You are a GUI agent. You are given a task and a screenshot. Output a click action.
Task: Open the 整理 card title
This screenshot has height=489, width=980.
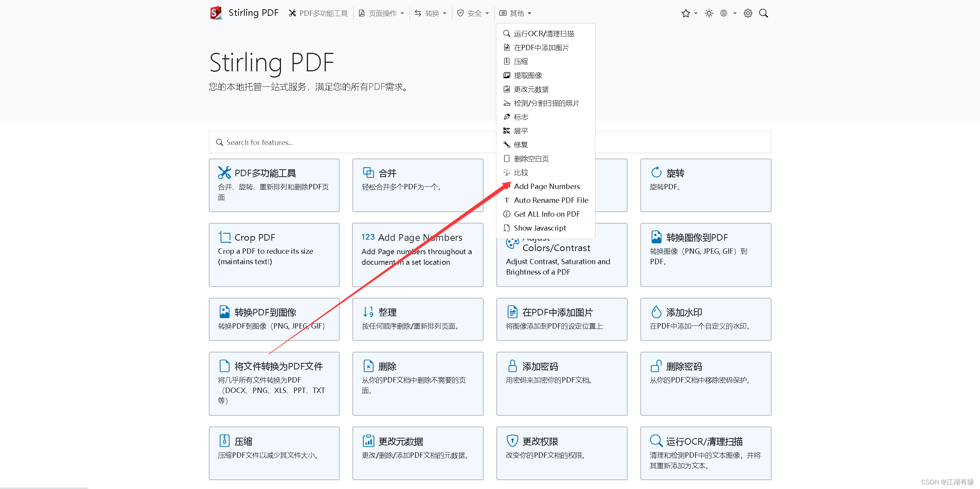[x=387, y=312]
